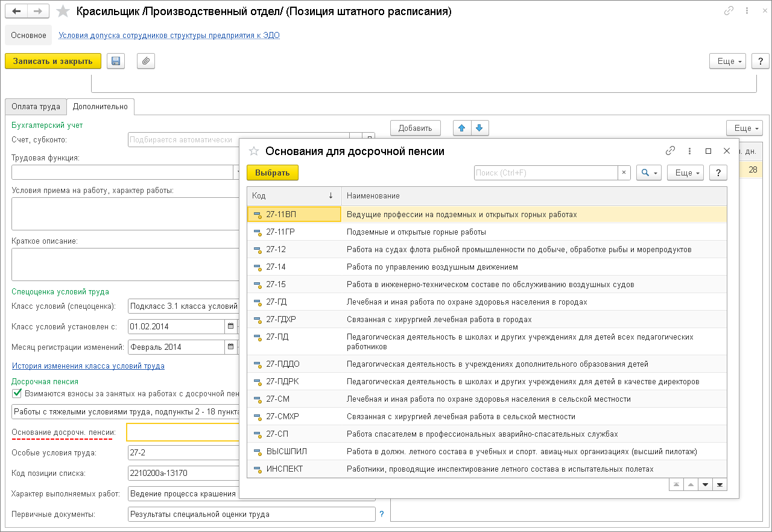This screenshot has width=772, height=532.
Task: Open calendar for class conditions date
Action: 230,326
